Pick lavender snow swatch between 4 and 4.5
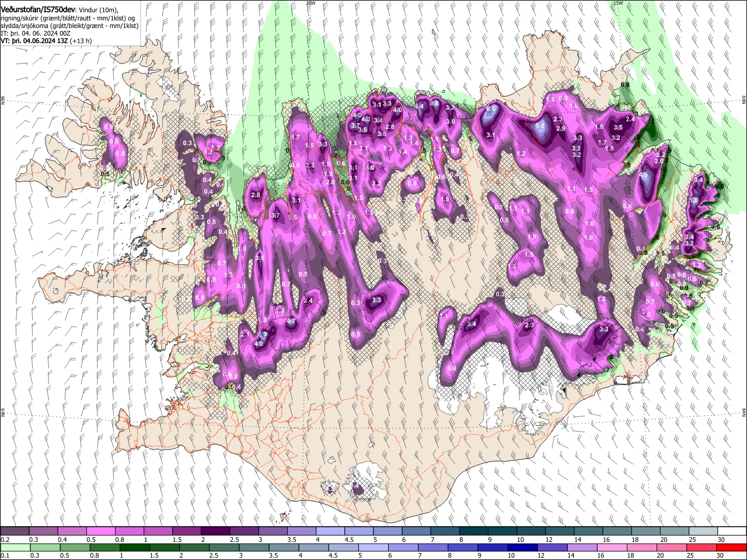747x560 pixels. pyautogui.click(x=329, y=531)
